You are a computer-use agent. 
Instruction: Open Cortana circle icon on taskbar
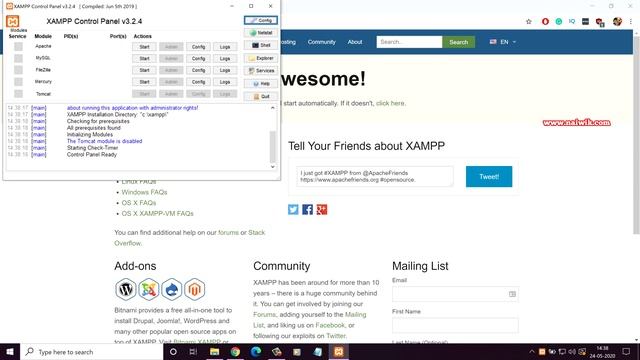pyautogui.click(x=173, y=351)
